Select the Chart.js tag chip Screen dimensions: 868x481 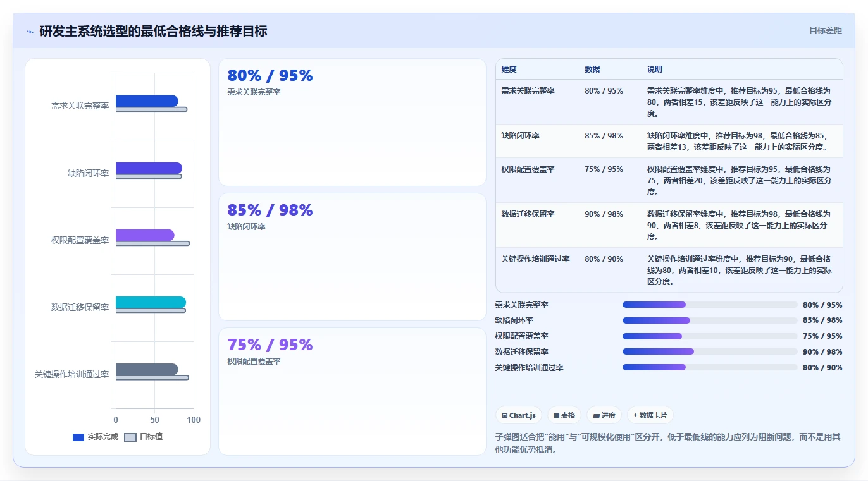click(519, 415)
